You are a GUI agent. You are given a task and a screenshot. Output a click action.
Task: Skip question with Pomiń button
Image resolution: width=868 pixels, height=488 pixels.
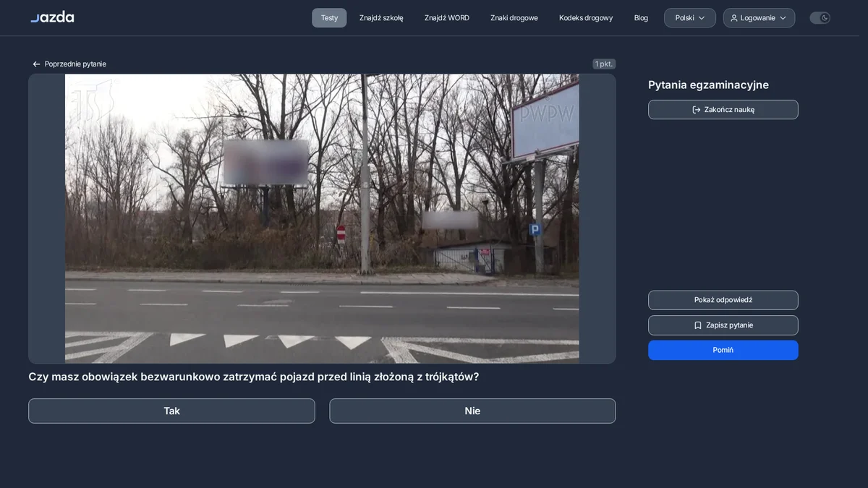pyautogui.click(x=723, y=350)
